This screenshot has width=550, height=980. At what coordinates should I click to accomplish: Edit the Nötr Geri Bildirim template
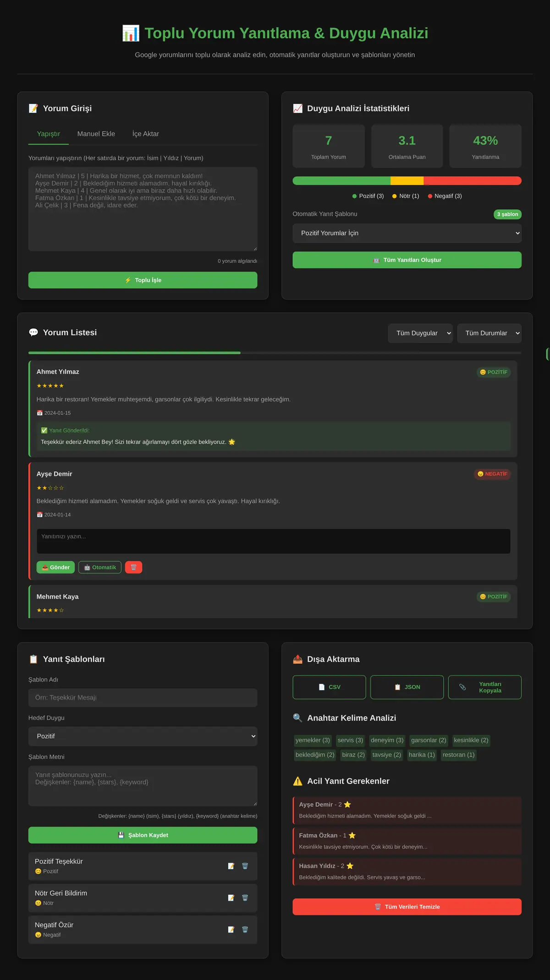231,898
